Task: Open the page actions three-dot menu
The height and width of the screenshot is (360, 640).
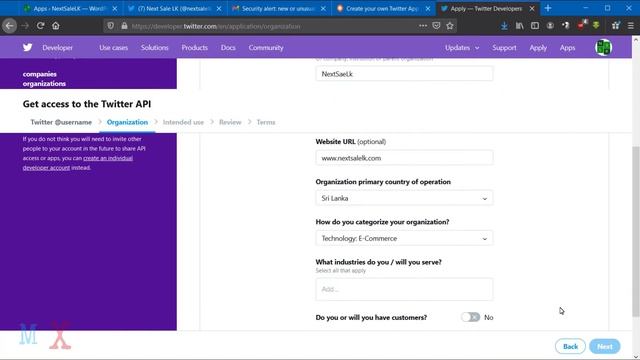Action: tap(423, 26)
